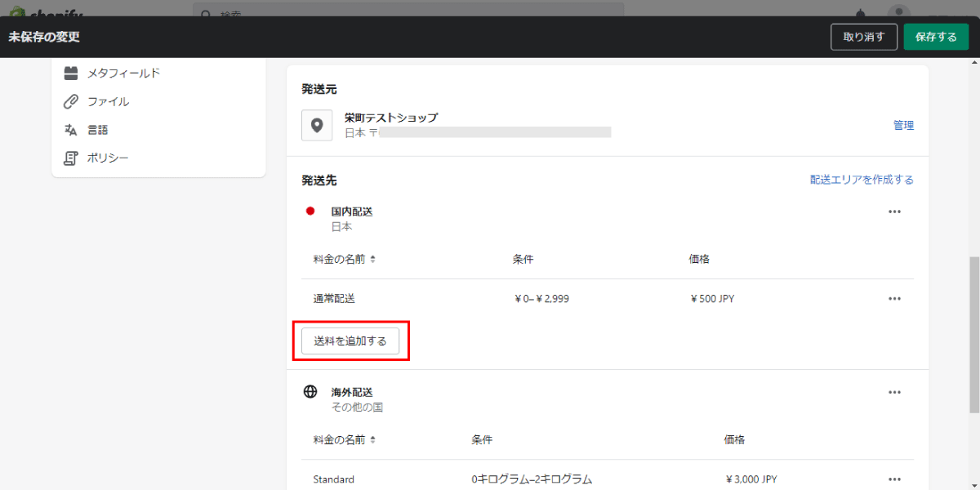This screenshot has height=490, width=980.
Task: Open the three-dot menu for 国内配送
Action: click(894, 212)
